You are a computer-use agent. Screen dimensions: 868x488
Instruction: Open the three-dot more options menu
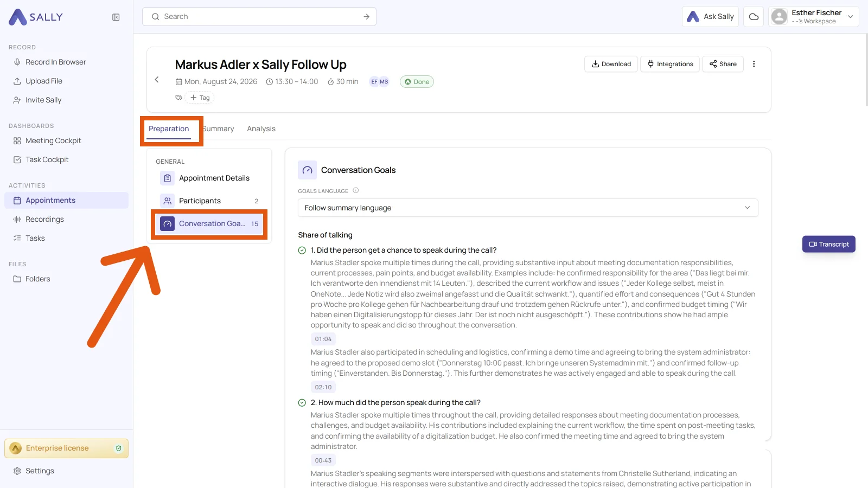[x=754, y=64]
